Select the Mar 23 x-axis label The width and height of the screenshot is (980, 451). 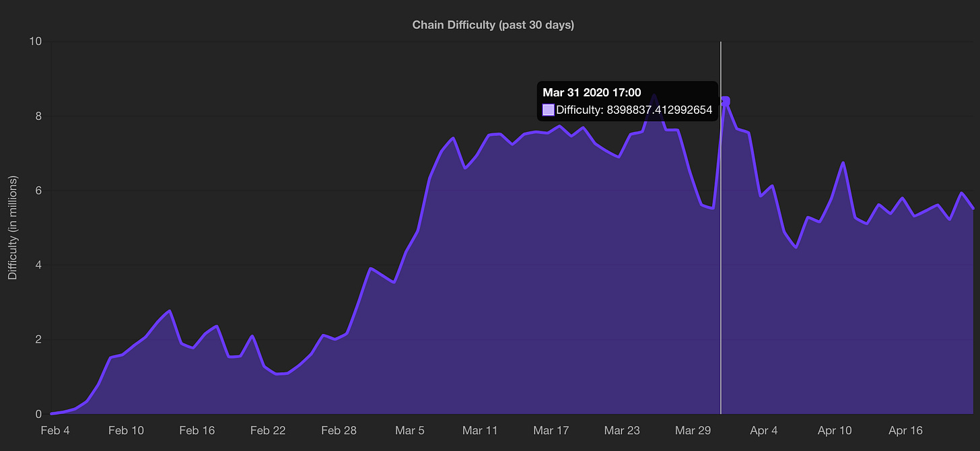pyautogui.click(x=623, y=430)
